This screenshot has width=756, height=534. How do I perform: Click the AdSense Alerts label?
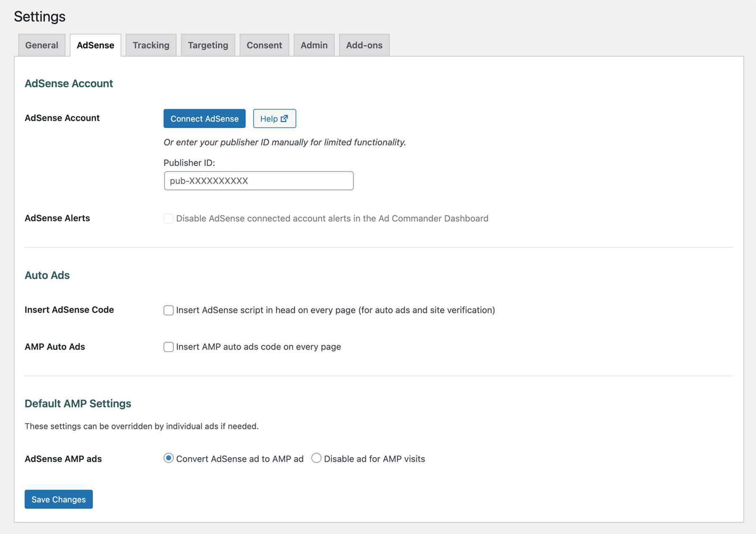(57, 218)
